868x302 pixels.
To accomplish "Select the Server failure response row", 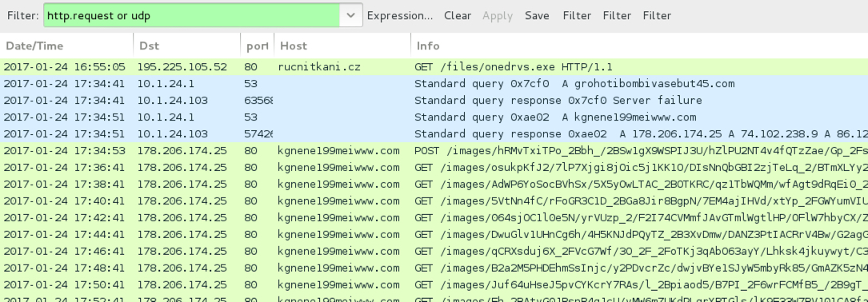I will click(x=434, y=100).
